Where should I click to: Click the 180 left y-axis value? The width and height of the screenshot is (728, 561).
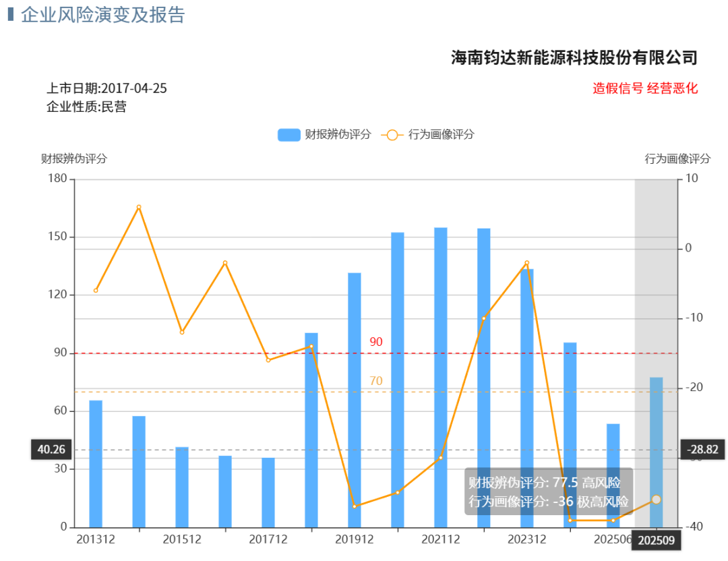click(x=57, y=178)
